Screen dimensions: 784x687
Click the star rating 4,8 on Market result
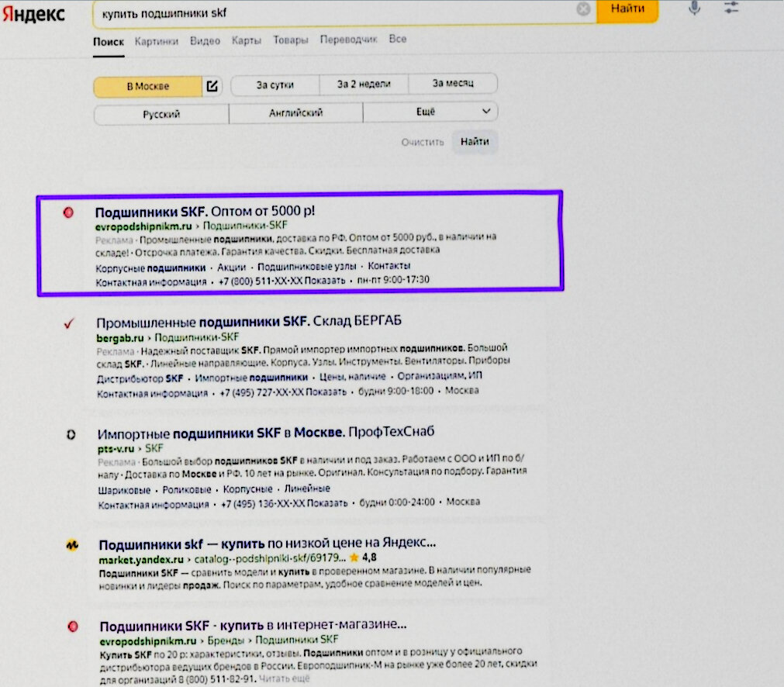(x=363, y=557)
